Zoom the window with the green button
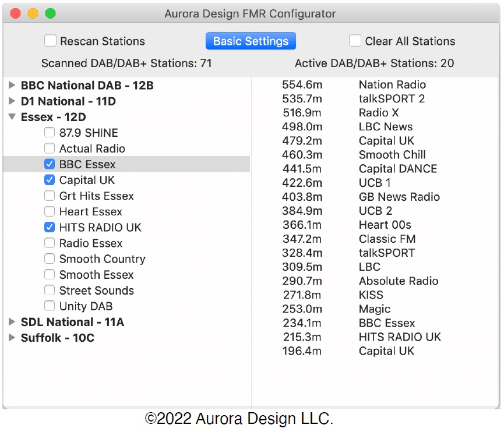Screen dimensions: 504x432 [51, 13]
